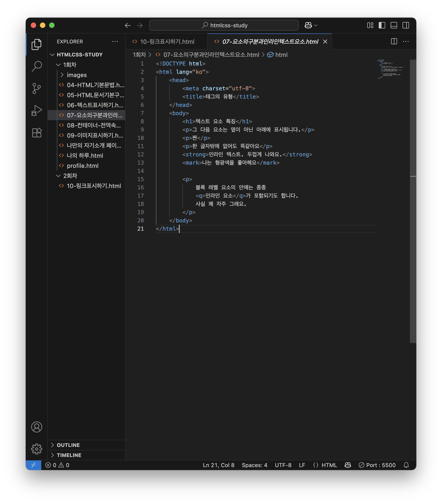Click the Copilot icon in title bar
The height and width of the screenshot is (504, 442).
point(308,25)
